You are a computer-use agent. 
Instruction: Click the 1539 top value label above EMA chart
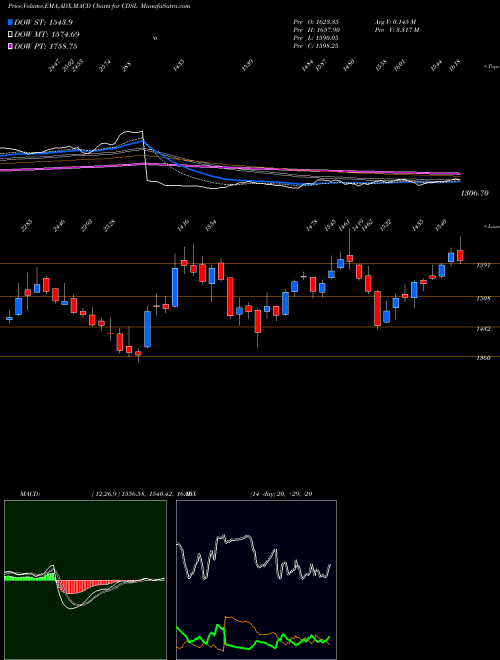[247, 66]
